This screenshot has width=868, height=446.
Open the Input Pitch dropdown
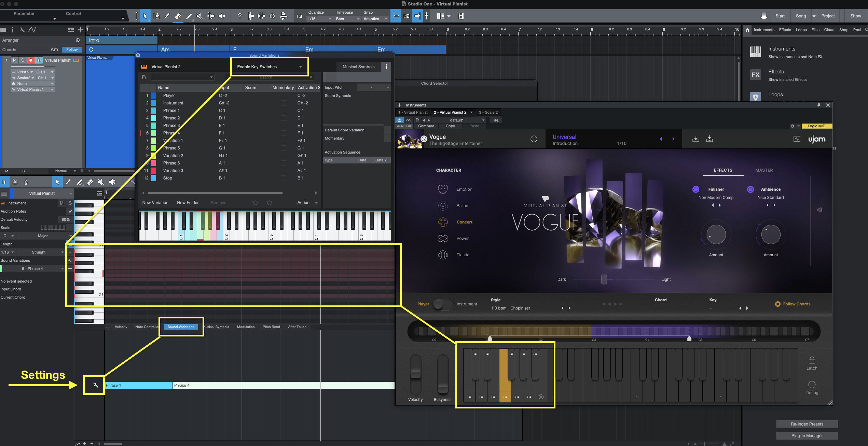tap(373, 88)
